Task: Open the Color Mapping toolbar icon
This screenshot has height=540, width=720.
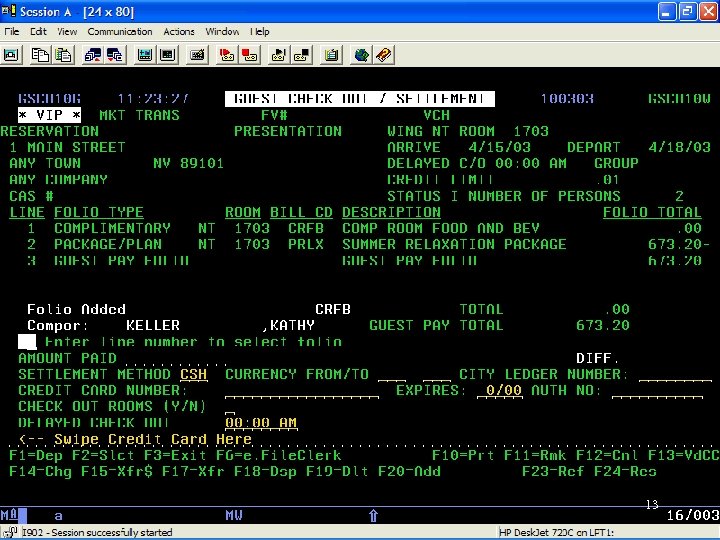Action: 168,55
